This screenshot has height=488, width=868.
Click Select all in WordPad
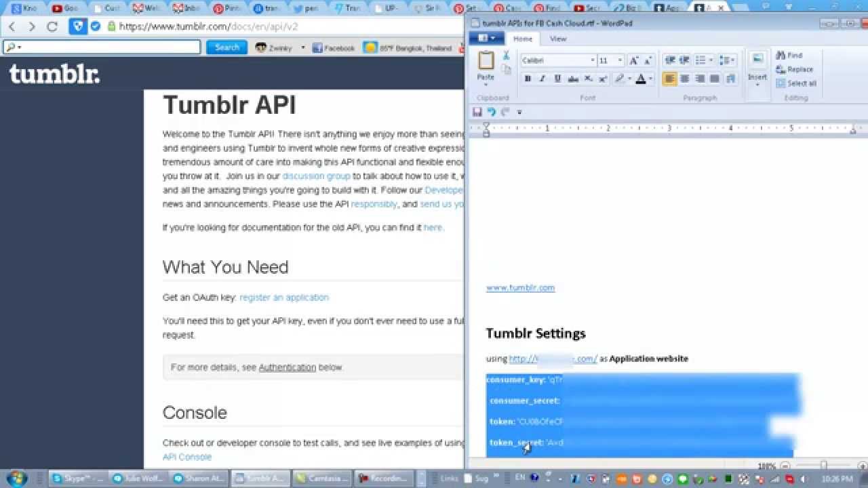(796, 83)
